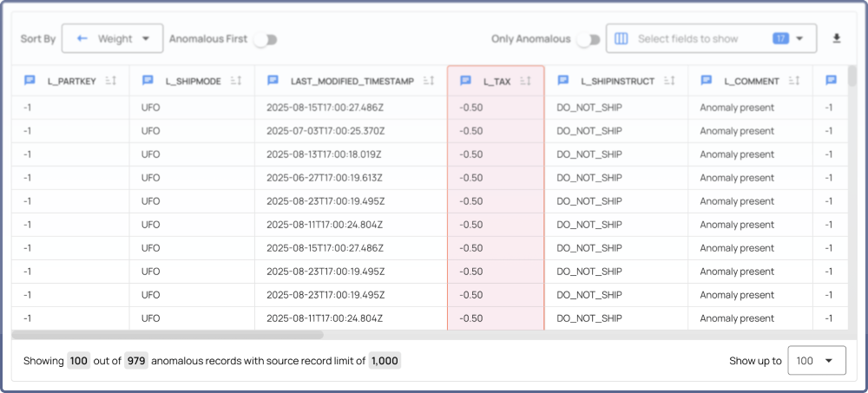Click the 1,000 source record limit value
The image size is (868, 393).
point(385,361)
